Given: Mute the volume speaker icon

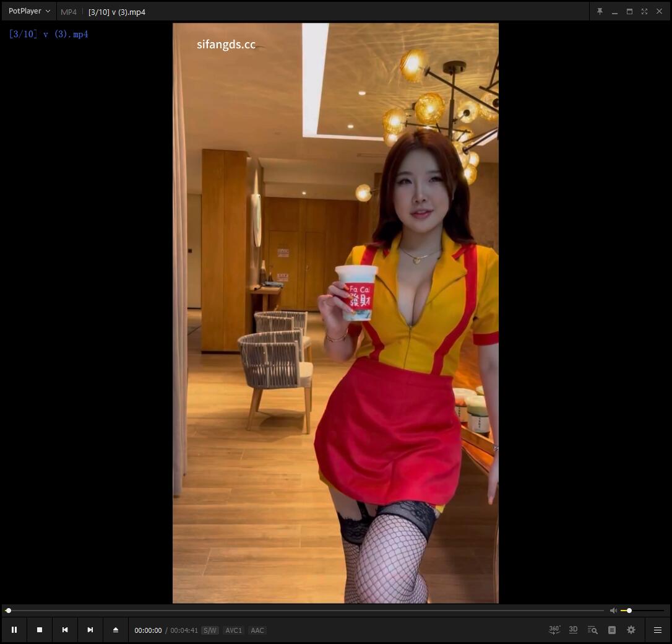Looking at the screenshot, I should coord(613,611).
